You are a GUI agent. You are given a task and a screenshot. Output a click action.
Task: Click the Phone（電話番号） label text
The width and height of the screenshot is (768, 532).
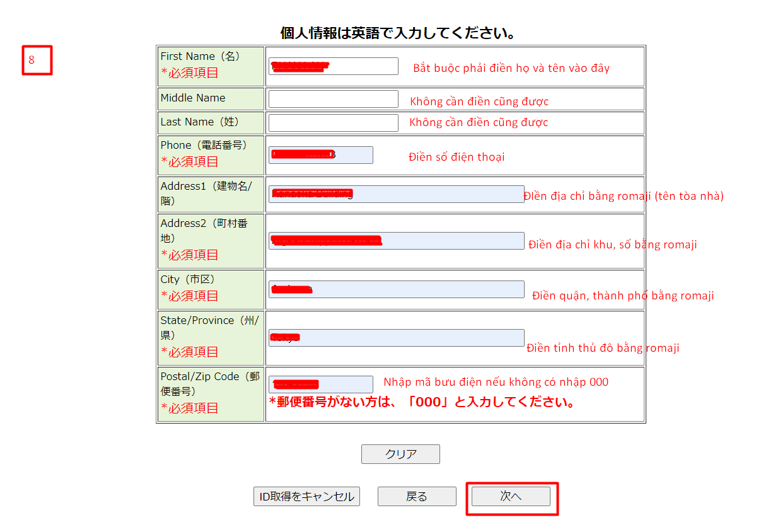click(x=204, y=145)
